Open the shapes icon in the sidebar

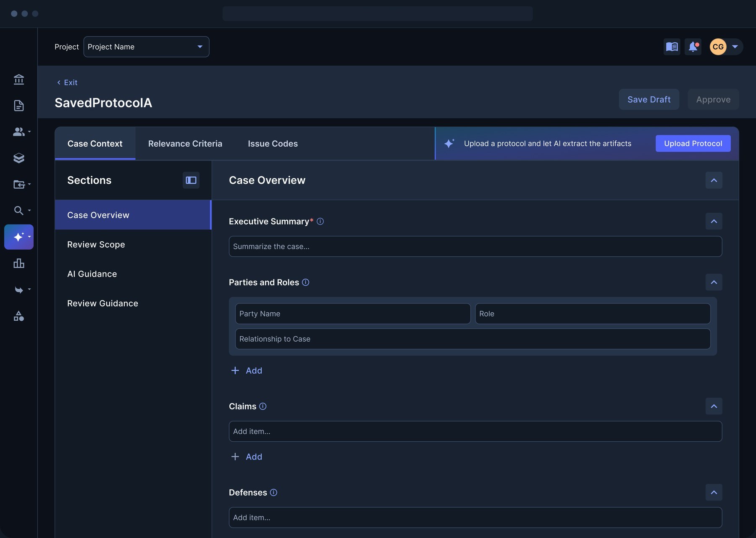click(x=19, y=316)
